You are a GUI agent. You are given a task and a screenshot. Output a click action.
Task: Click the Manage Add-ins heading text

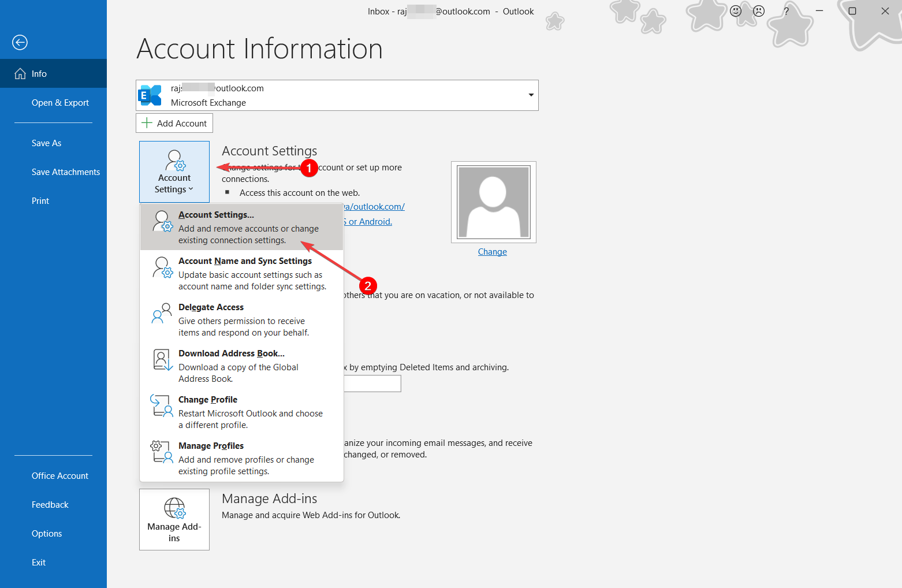pyautogui.click(x=270, y=498)
